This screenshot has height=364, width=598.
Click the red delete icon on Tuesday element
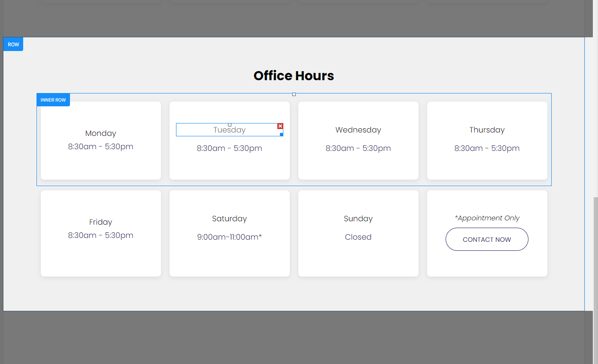coord(280,126)
